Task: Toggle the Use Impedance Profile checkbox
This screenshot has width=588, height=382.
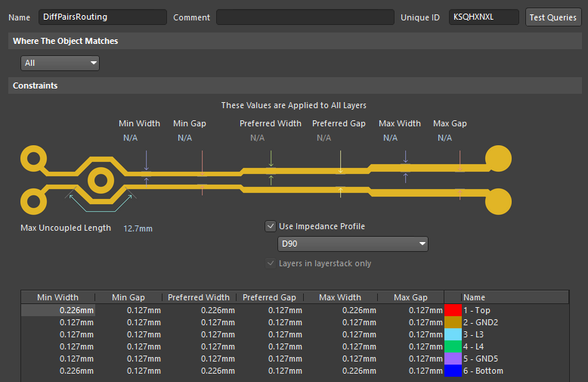Action: 271,226
